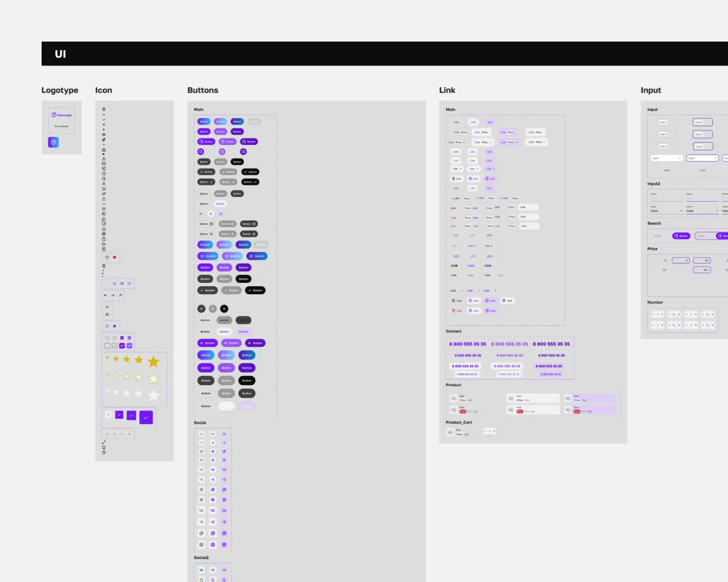Select the thumbs up icon
This screenshot has width=728, height=582.
[x=104, y=219]
